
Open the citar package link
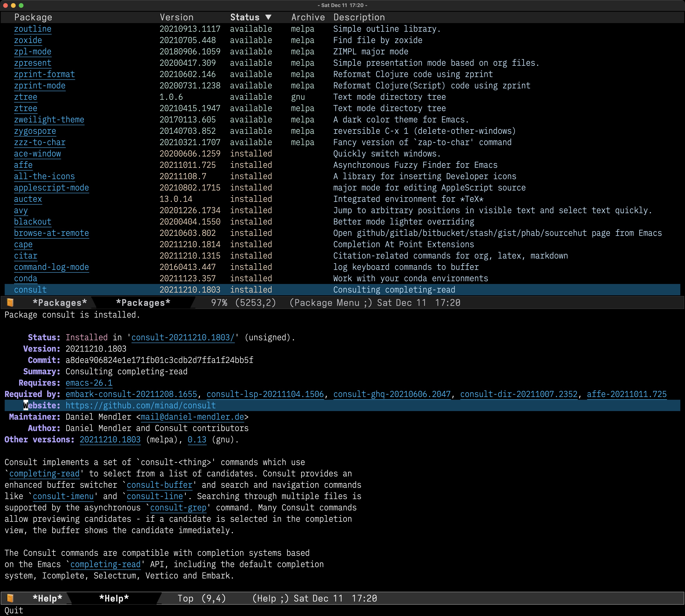[25, 256]
